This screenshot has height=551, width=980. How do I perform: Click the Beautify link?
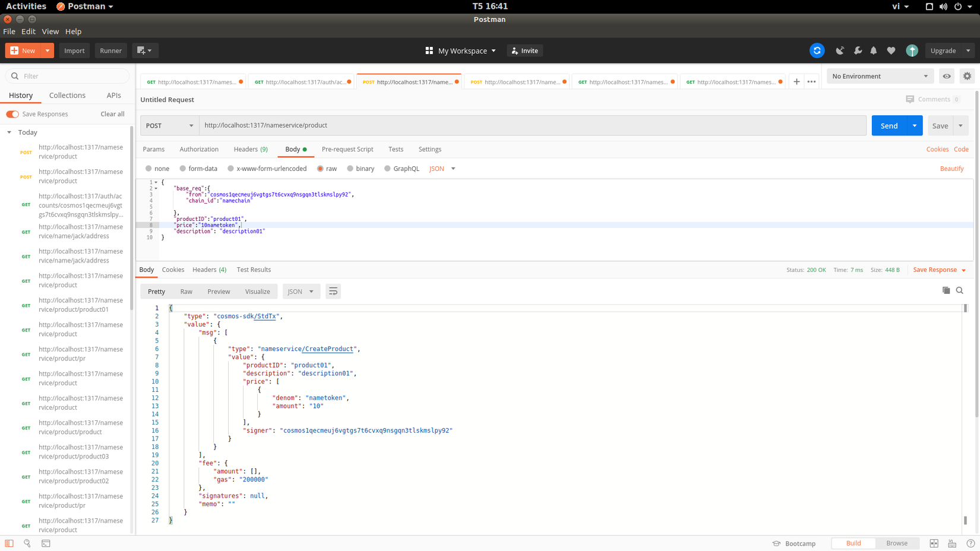[x=951, y=169]
